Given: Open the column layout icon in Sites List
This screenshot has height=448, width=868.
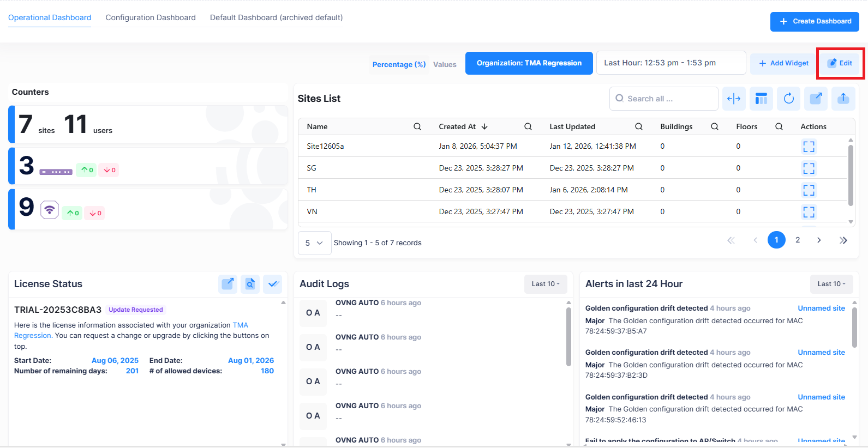Looking at the screenshot, I should 761,99.
